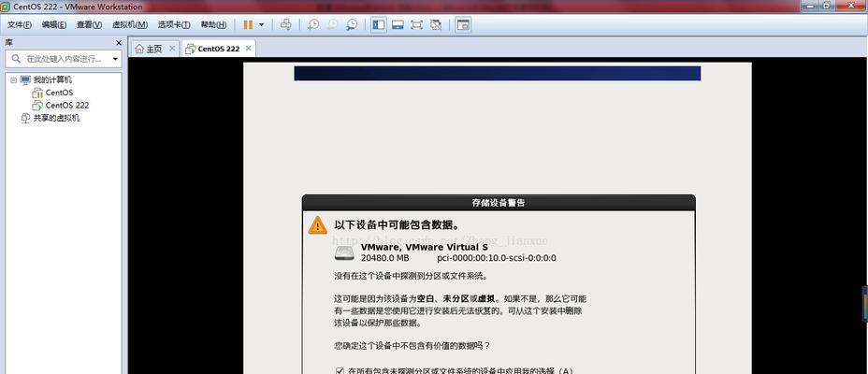868x374 pixels.
Task: Close the 库 library panel
Action: pyautogui.click(x=119, y=43)
